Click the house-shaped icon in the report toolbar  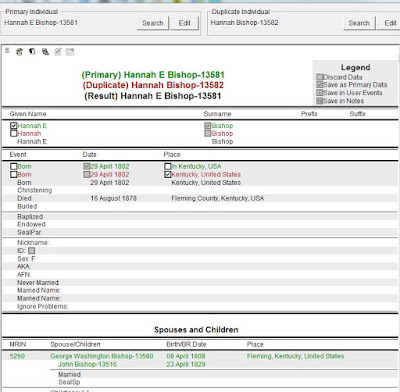pyautogui.click(x=19, y=52)
